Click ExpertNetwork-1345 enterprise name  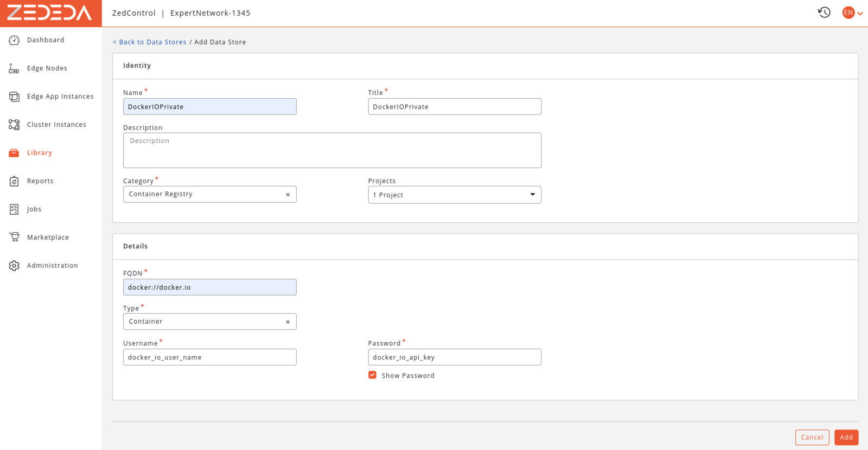point(210,13)
